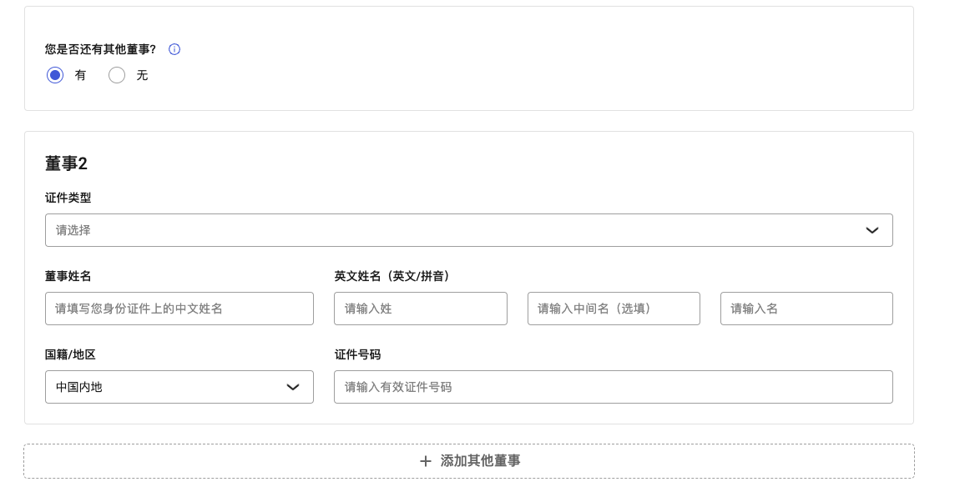Image resolution: width=980 pixels, height=487 pixels.
Task: Click the 请输入姓 surname field
Action: point(420,309)
